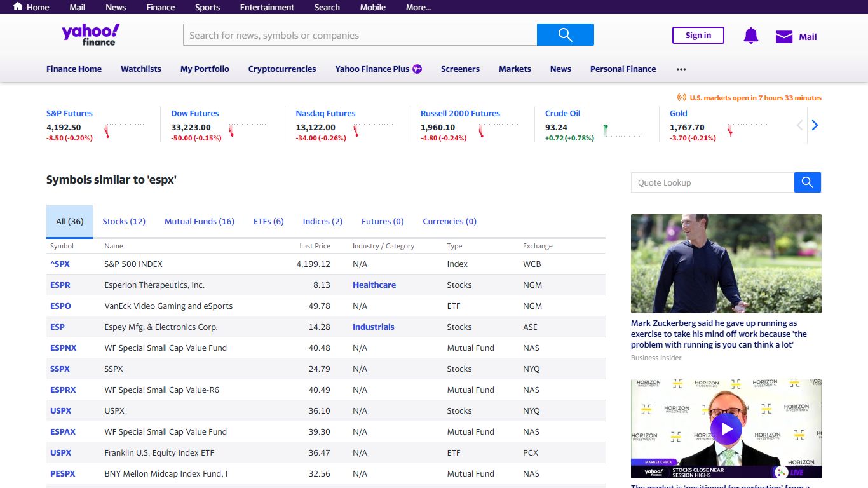Open Finance Home navigation item
Viewport: 868px width, 488px height.
74,69
